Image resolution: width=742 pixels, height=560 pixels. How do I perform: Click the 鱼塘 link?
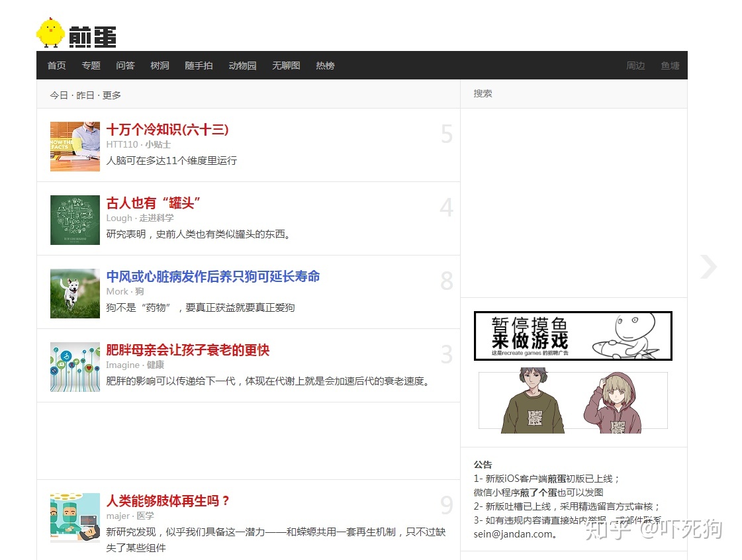coord(670,65)
